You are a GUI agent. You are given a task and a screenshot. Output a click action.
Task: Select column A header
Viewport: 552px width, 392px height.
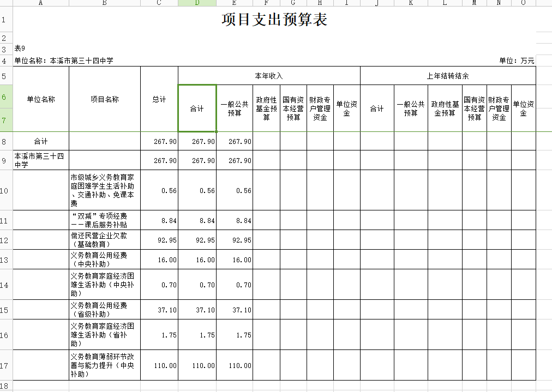pyautogui.click(x=41, y=3)
